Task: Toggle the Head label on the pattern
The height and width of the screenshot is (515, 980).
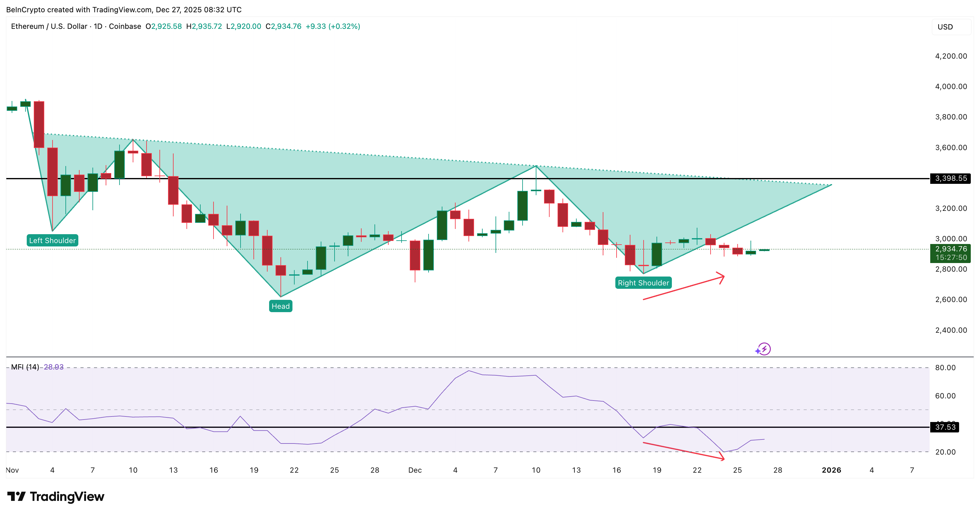Action: coord(281,306)
